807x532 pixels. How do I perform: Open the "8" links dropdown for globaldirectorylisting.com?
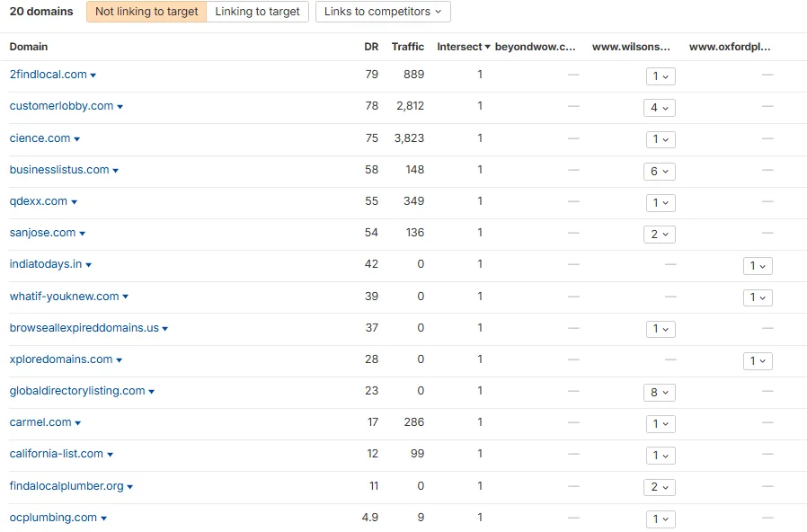pyautogui.click(x=661, y=392)
